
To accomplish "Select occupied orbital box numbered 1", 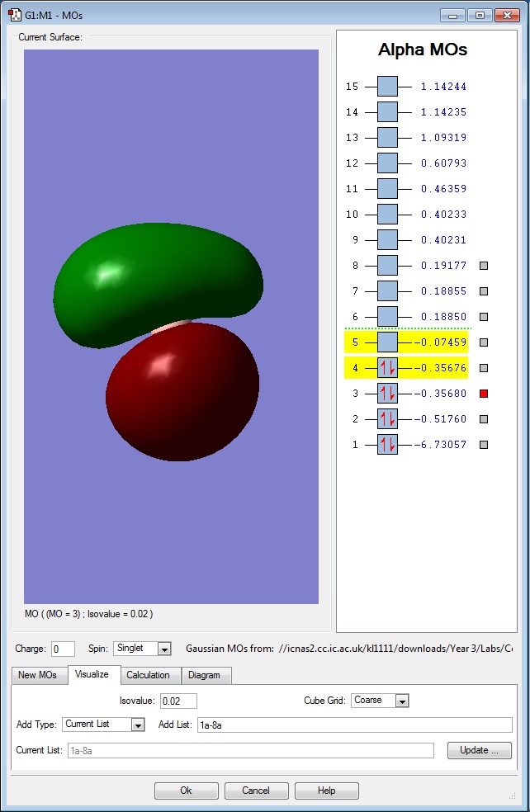I will pyautogui.click(x=387, y=444).
